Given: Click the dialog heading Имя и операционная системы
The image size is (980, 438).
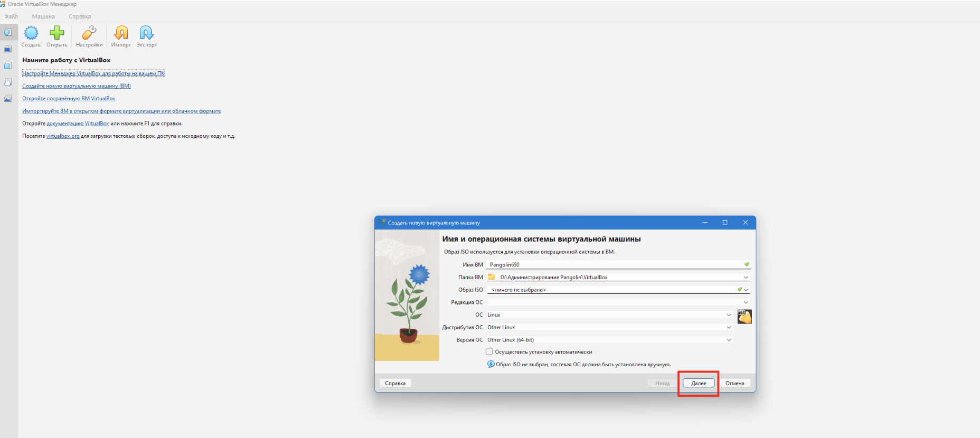Looking at the screenshot, I should 541,239.
